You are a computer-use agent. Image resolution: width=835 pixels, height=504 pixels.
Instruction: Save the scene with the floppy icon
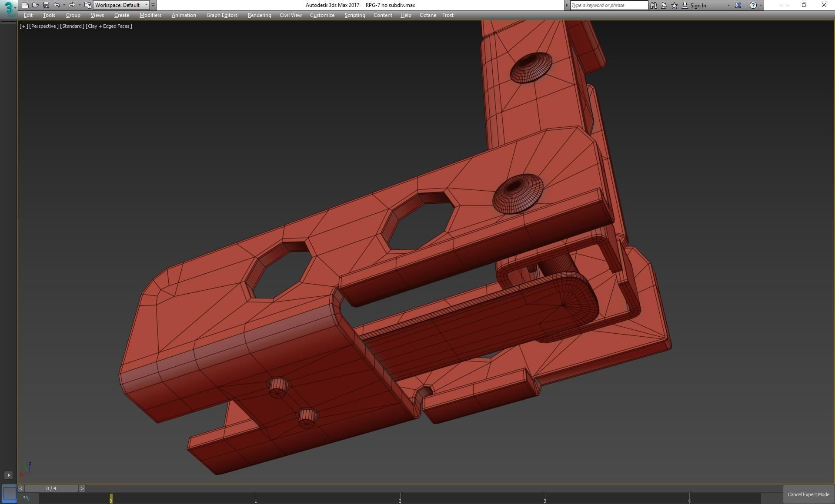(x=46, y=5)
